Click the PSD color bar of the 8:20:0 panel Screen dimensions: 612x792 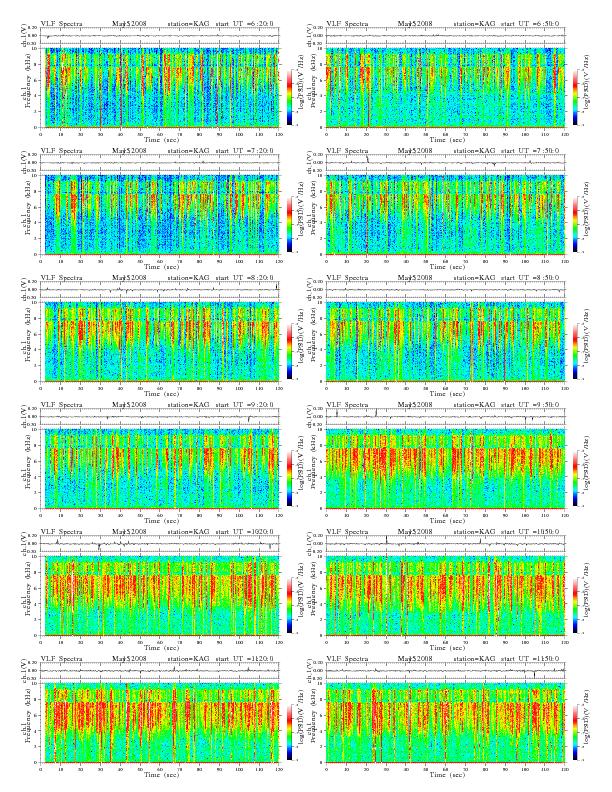pyautogui.click(x=289, y=351)
